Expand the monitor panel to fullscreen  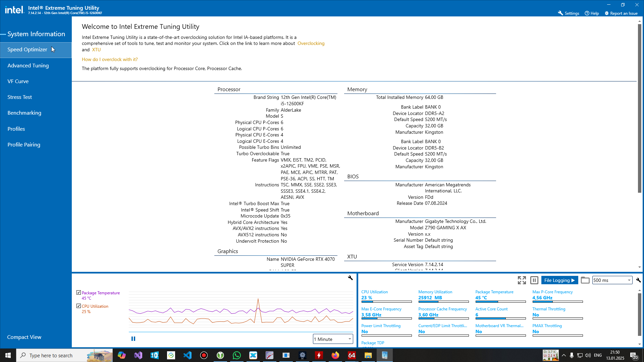[522, 280]
